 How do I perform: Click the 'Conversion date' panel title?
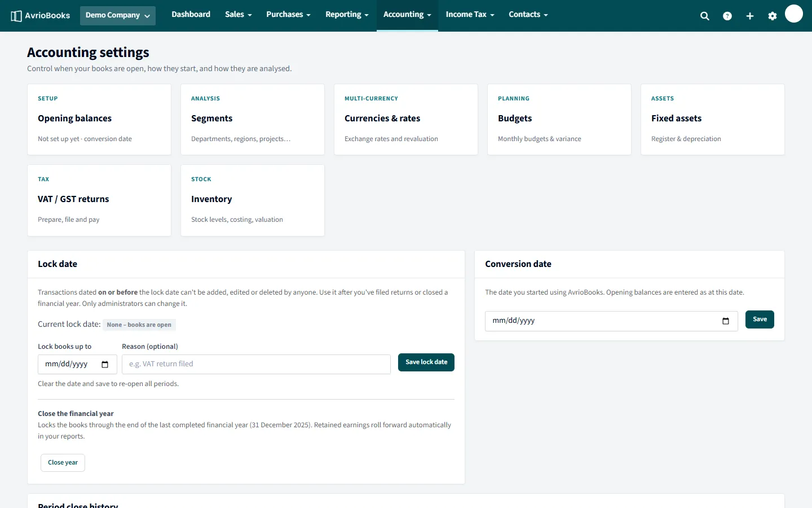pyautogui.click(x=518, y=264)
